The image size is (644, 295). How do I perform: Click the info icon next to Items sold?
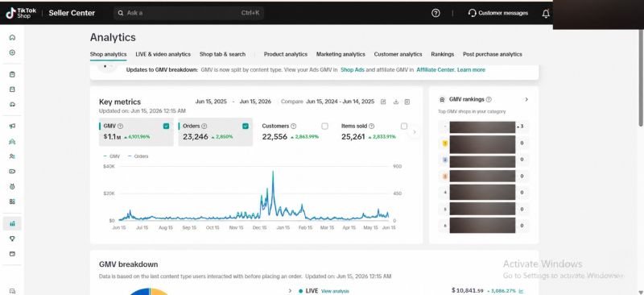pos(372,127)
